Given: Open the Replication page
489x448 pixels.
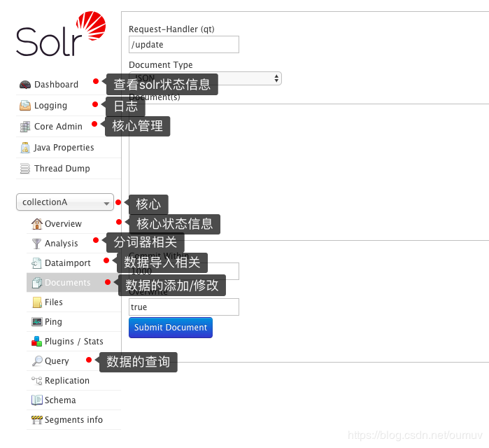Looking at the screenshot, I should (67, 381).
